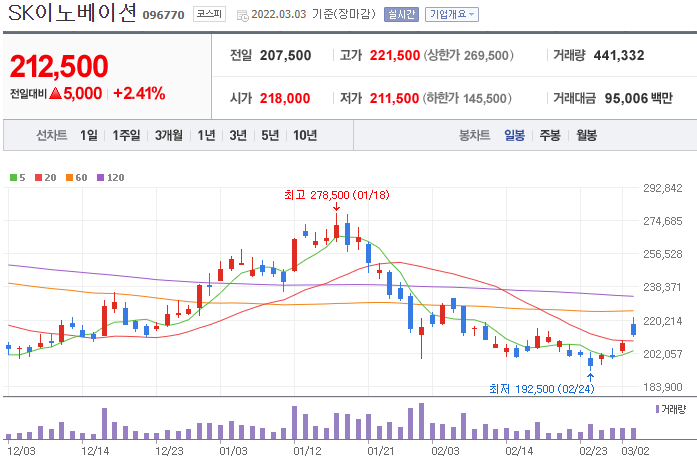Click the orange 60-day moving average legend swatch
This screenshot has width=697, height=462.
(69, 178)
